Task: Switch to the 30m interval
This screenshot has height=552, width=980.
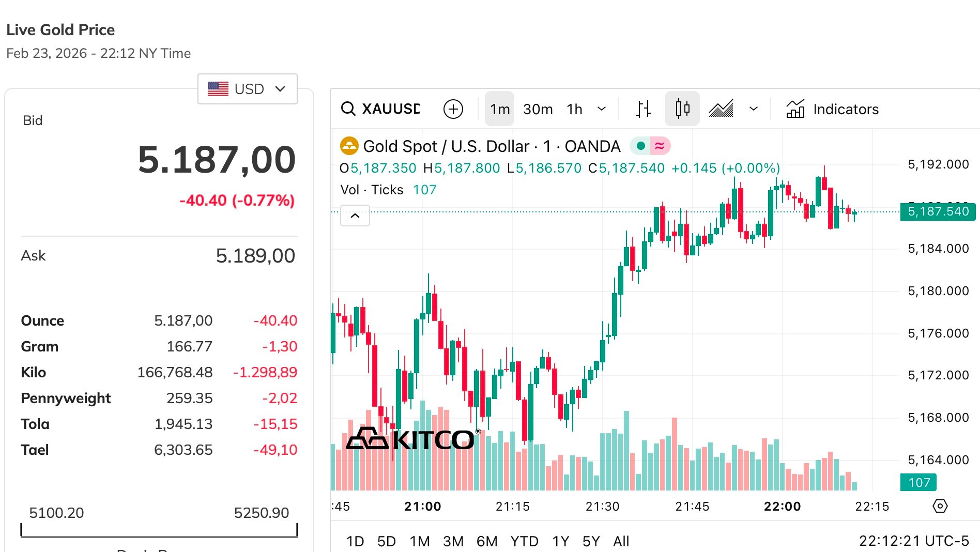Action: point(538,109)
